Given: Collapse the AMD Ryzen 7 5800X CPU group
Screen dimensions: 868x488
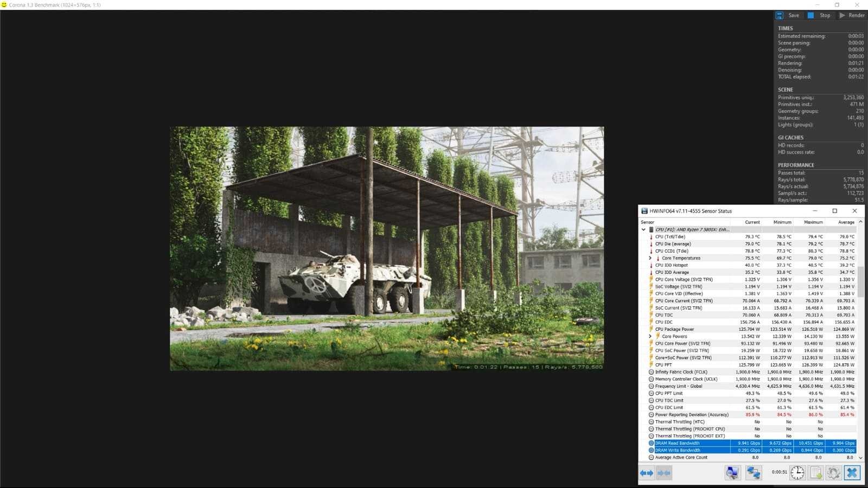Looking at the screenshot, I should coord(644,229).
